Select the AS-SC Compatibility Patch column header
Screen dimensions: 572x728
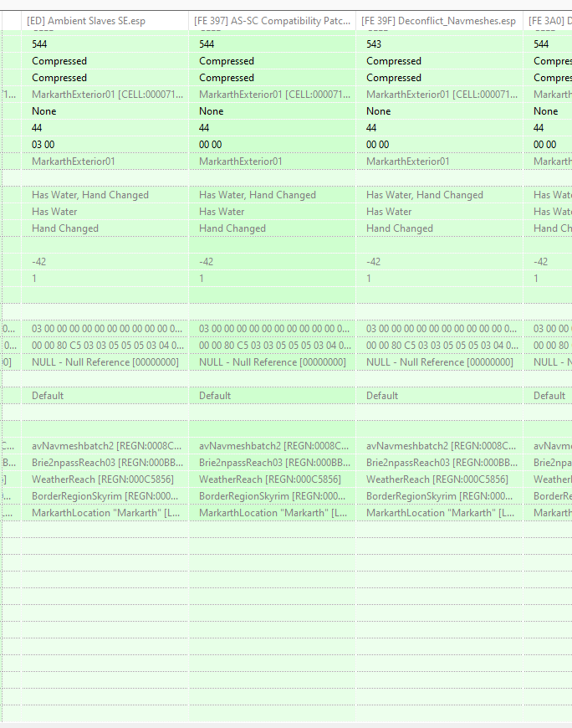tap(273, 21)
